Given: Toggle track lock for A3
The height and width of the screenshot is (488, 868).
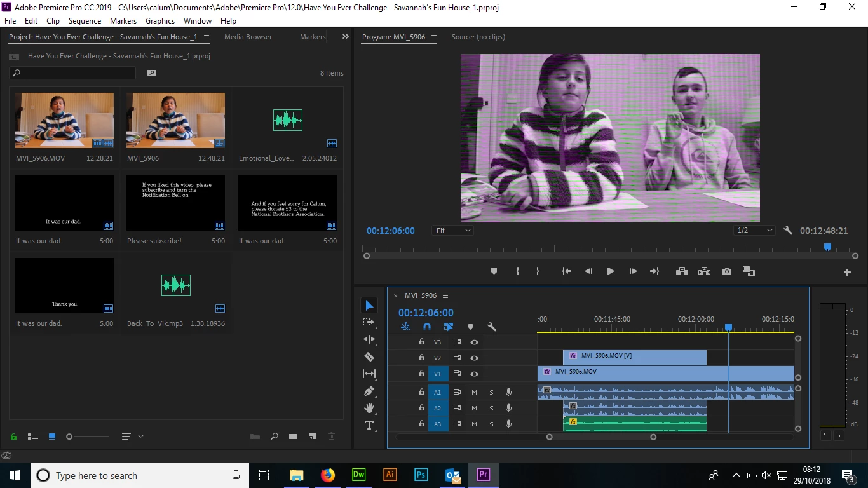Looking at the screenshot, I should pos(421,424).
